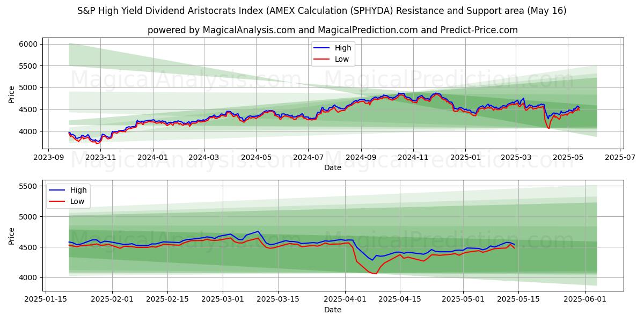Screen dimensions: 644x322
Task: Click 'Low' in the top chart legend
Action: (342, 59)
